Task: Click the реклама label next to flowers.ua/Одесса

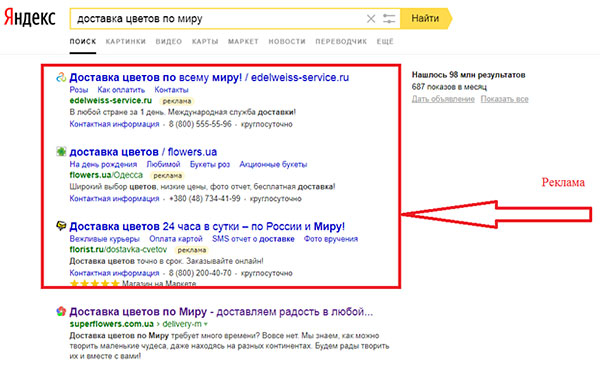Action: click(x=167, y=175)
